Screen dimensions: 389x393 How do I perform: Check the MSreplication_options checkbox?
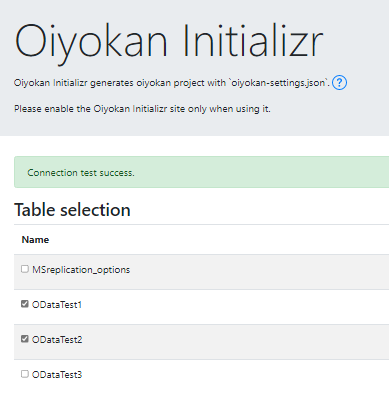point(25,269)
